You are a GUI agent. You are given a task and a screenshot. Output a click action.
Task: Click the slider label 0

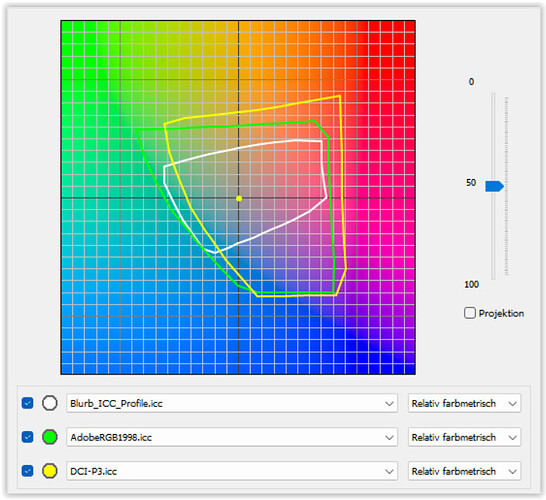coord(471,82)
